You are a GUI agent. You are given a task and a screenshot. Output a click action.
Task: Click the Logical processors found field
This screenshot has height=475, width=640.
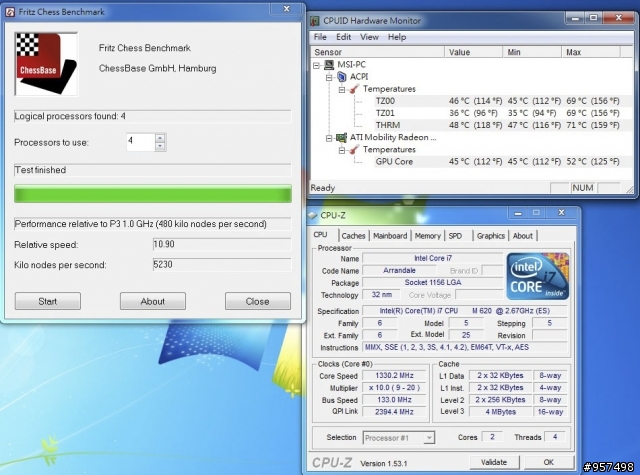153,116
